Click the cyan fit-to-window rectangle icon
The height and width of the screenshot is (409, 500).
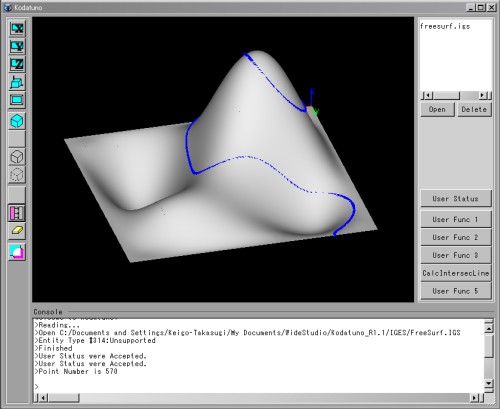pos(17,100)
